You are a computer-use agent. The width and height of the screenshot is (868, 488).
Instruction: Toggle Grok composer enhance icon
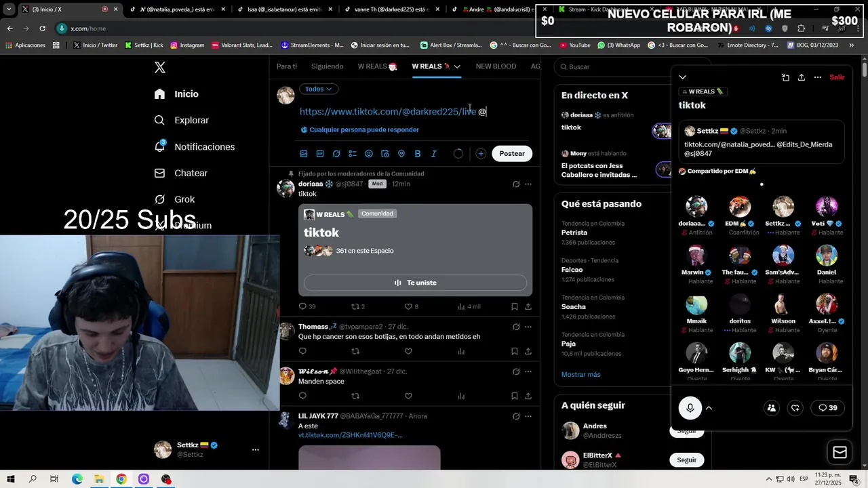(336, 154)
